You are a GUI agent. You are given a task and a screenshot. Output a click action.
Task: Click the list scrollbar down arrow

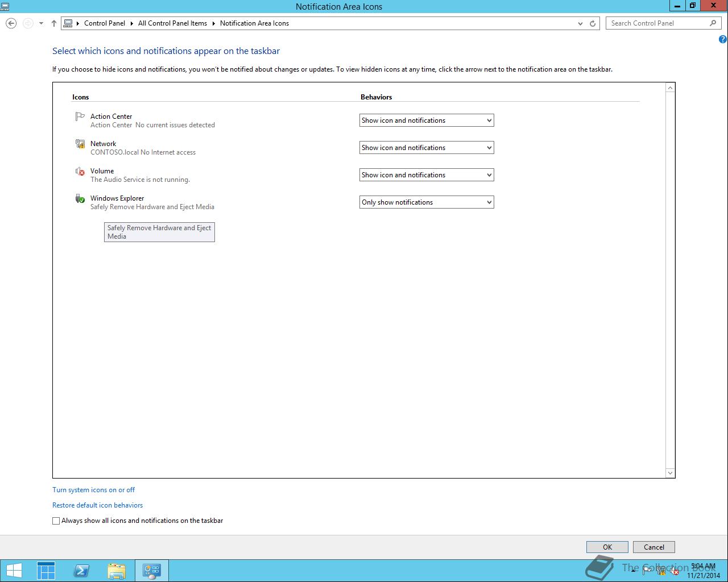point(670,473)
